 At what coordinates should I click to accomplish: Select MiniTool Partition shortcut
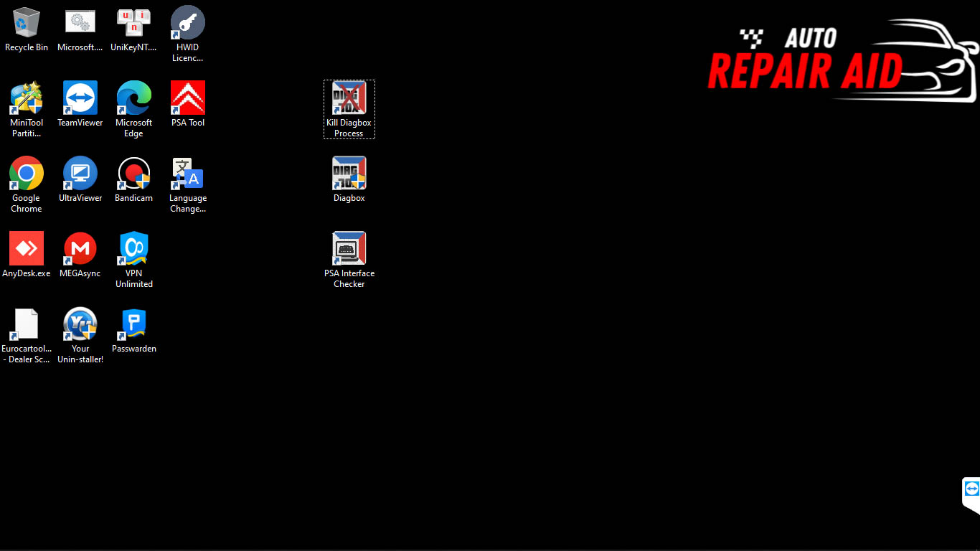27,98
